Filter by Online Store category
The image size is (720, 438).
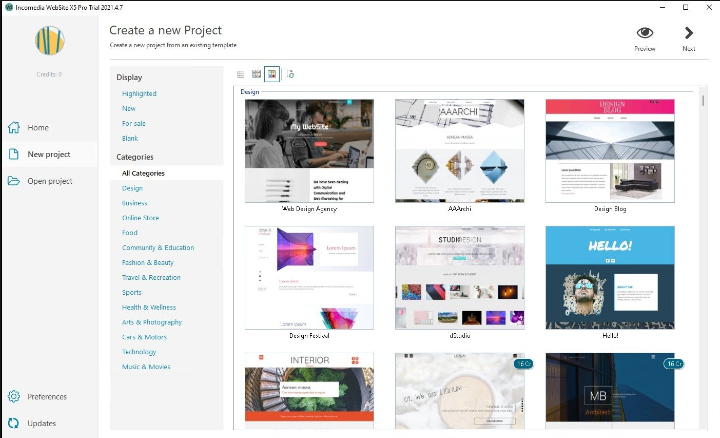click(141, 218)
